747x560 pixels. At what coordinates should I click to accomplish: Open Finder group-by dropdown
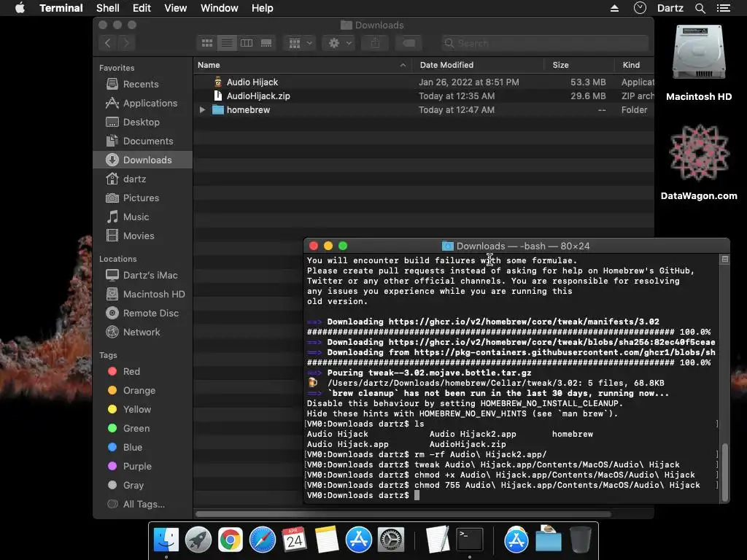300,43
